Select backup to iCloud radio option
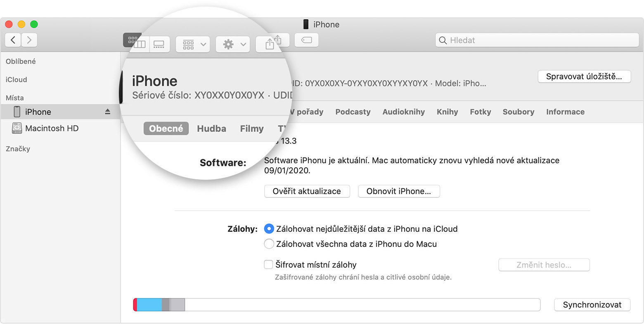The image size is (644, 324). 269,229
